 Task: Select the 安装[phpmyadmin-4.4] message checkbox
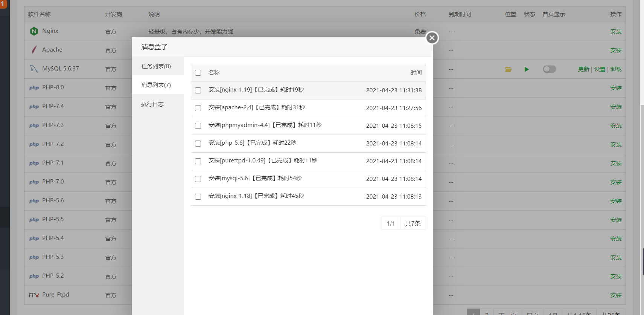tap(198, 126)
